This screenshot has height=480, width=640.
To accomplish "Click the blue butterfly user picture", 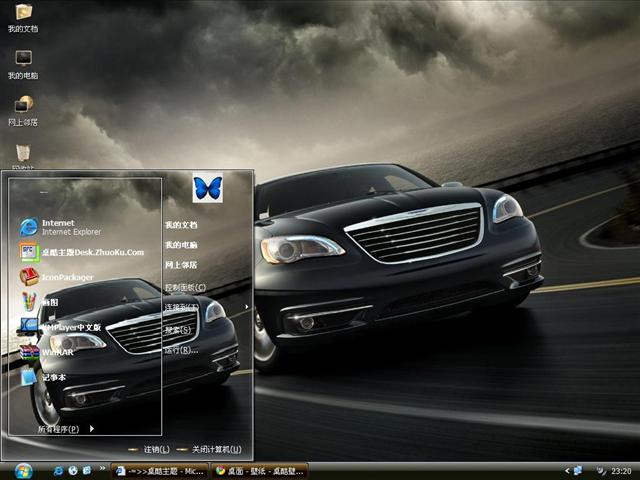I will point(208,188).
